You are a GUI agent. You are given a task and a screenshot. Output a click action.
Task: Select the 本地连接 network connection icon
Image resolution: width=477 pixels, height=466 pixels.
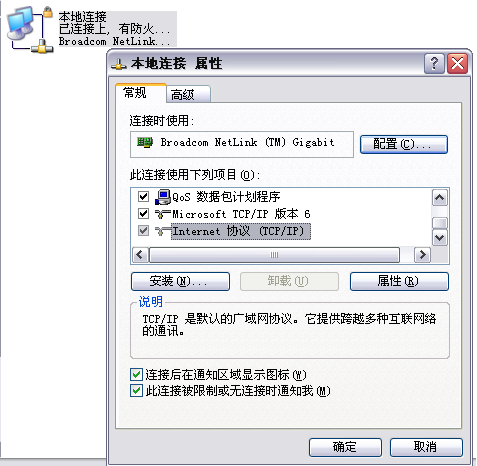point(30,30)
